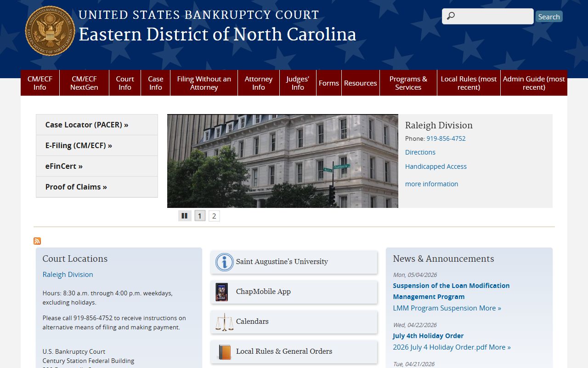The image size is (588, 368).
Task: Show slide 1 of the slideshow
Action: [200, 216]
